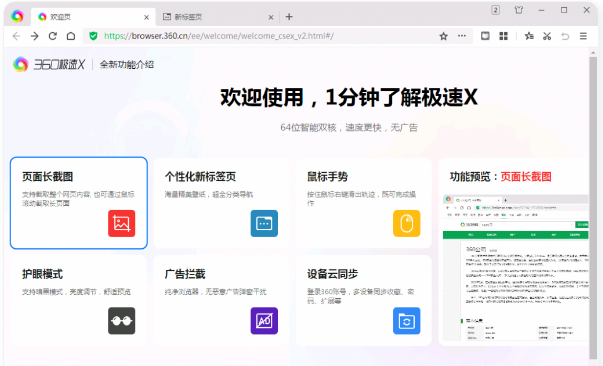Open the favorites list icon
The width and height of the screenshot is (603, 366).
coord(529,36)
